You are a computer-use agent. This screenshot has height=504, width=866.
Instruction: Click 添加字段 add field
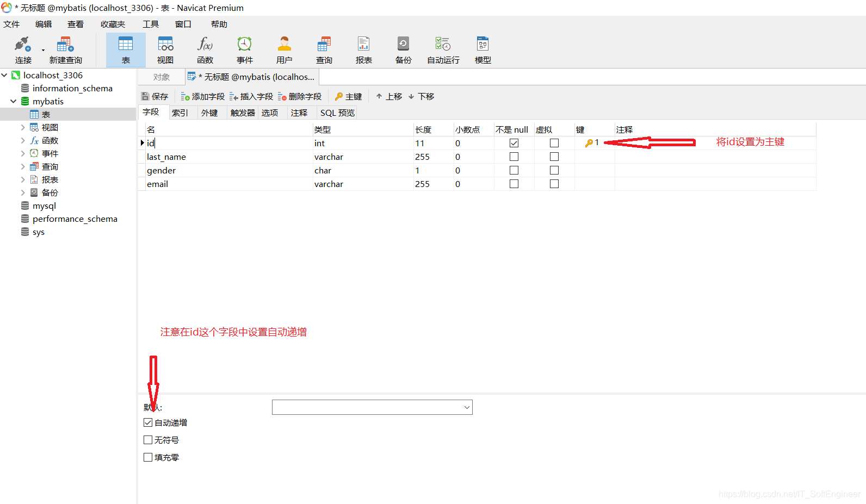203,96
